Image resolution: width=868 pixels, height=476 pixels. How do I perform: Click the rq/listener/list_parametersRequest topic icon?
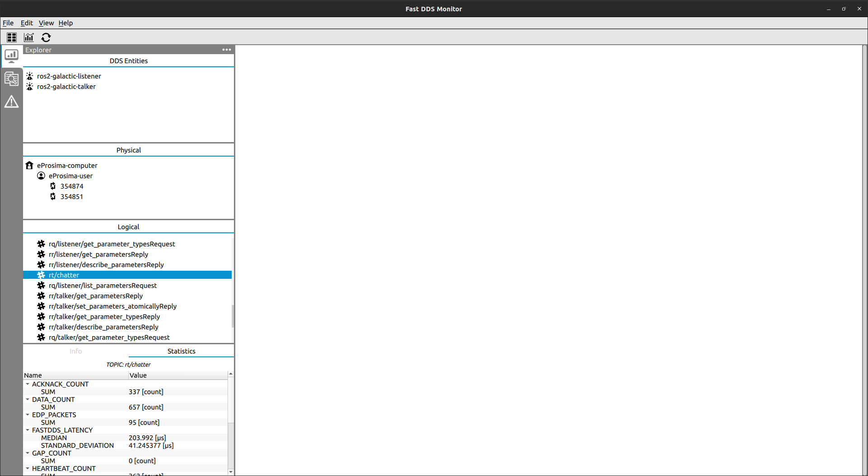pyautogui.click(x=41, y=285)
